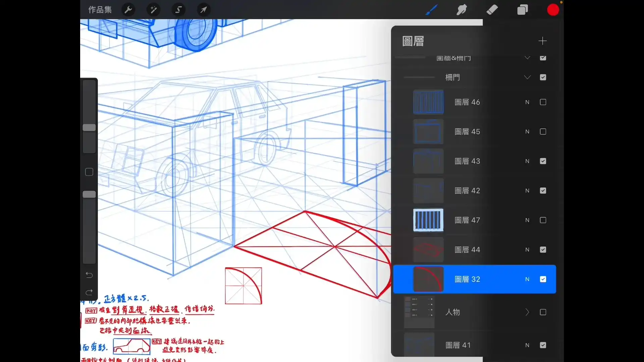This screenshot has height=362, width=644.
Task: Return to 作品集 gallery
Action: point(100,9)
